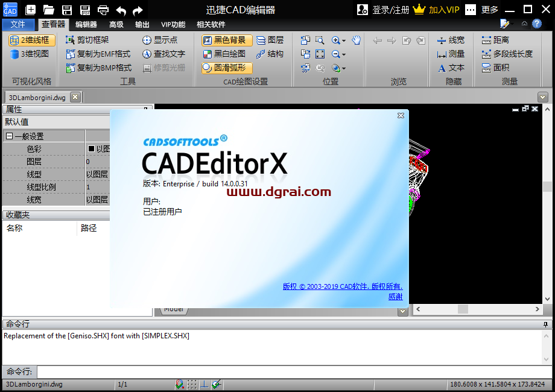Screen dimensions: 555x392
Task: Save as PDF icon in title bar
Action: coord(85,10)
